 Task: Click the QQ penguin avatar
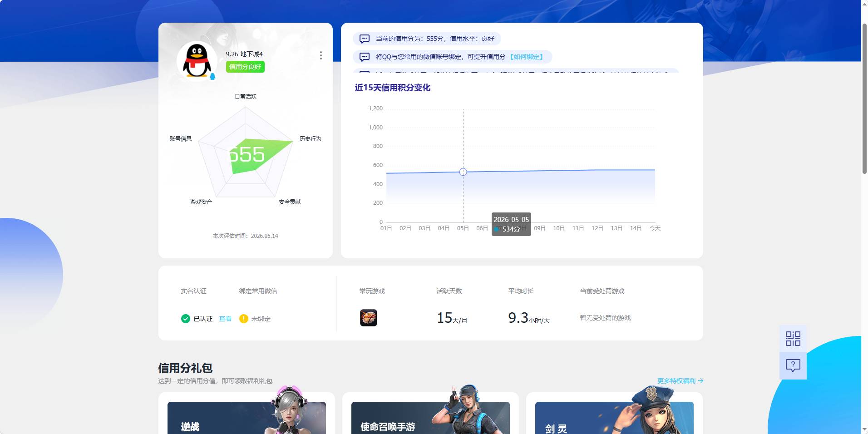[x=197, y=61]
